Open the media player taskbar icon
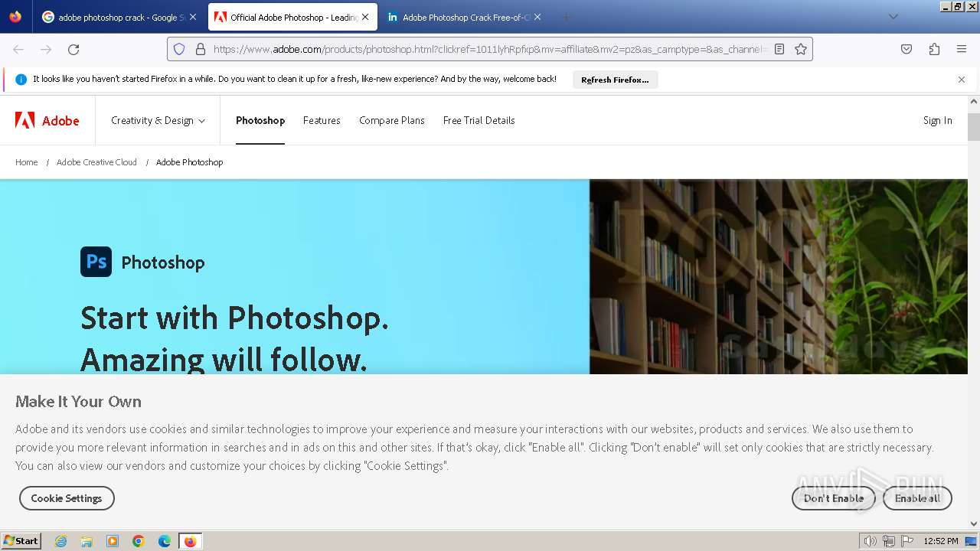 [x=113, y=541]
